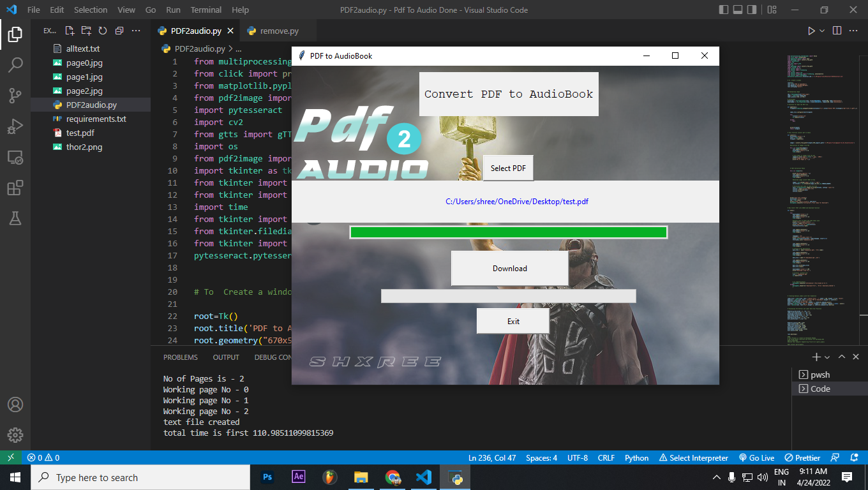Run the Python file with the play icon
This screenshot has width=868, height=490.
(x=811, y=30)
